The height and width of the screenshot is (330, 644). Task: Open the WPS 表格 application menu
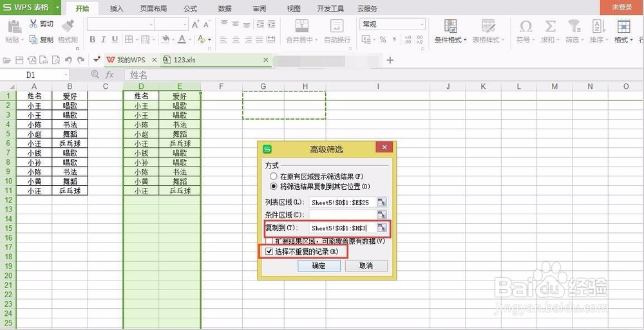(x=30, y=7)
